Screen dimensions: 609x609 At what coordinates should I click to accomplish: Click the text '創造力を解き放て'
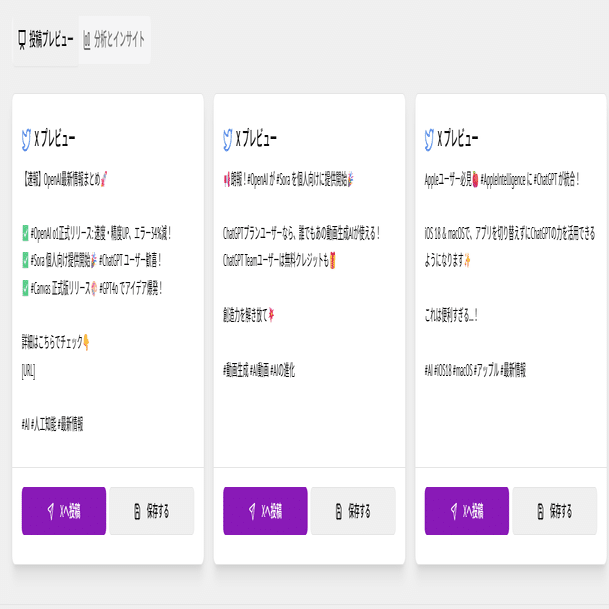(x=245, y=315)
